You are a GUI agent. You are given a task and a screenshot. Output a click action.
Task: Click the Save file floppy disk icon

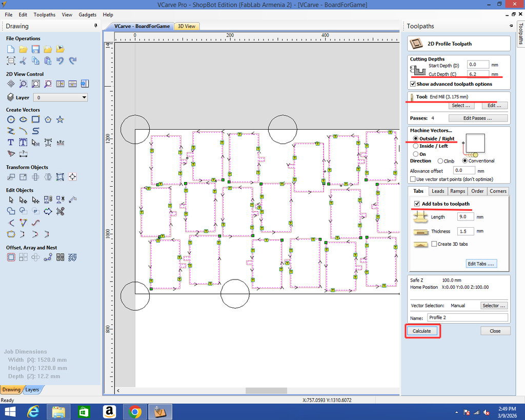click(x=35, y=49)
